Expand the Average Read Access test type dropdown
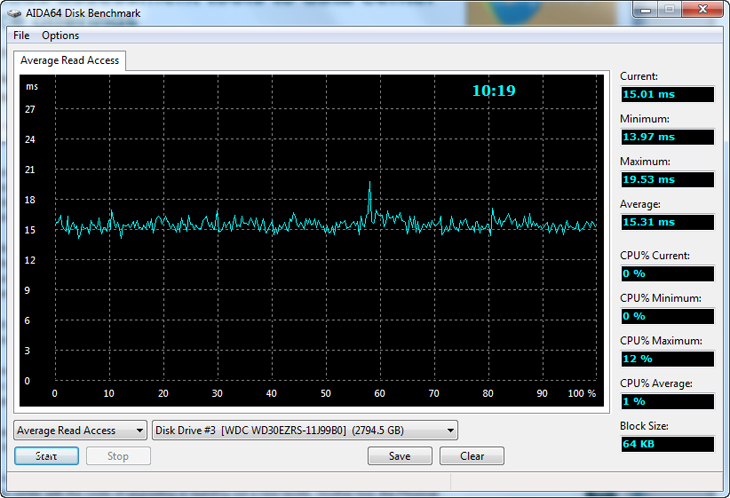This screenshot has height=498, width=730. [80, 431]
